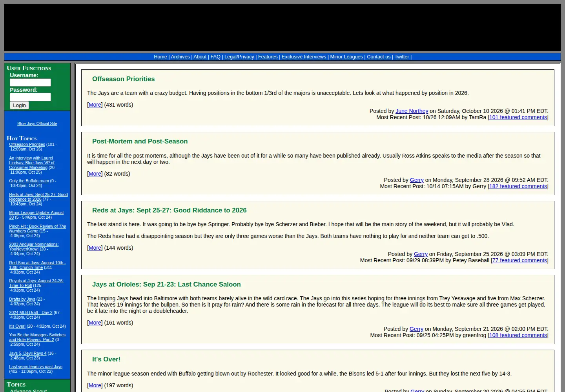Open the FAQ link
The width and height of the screenshot is (565, 392).
(215, 57)
